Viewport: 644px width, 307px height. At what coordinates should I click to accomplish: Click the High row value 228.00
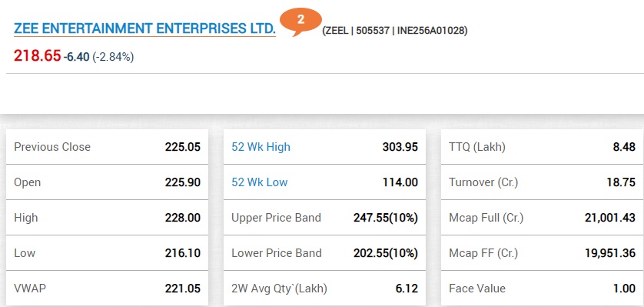(x=183, y=218)
